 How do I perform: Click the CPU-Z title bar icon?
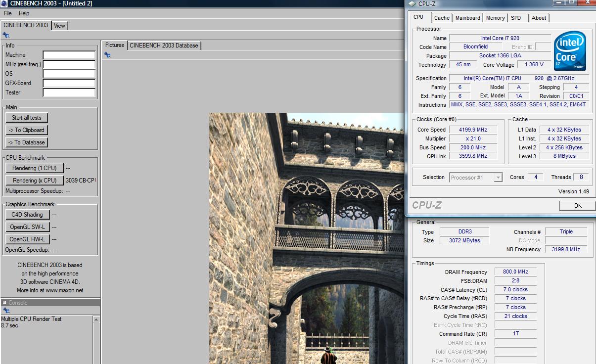point(412,4)
